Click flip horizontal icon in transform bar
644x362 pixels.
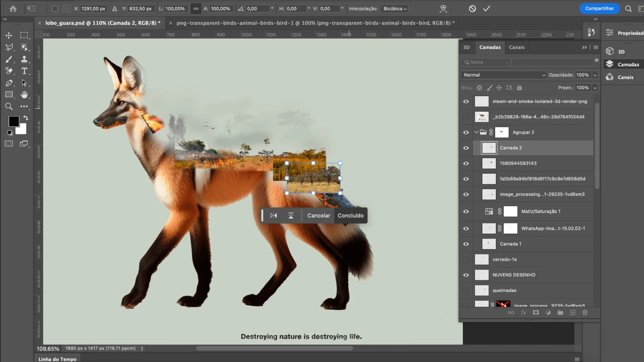(274, 216)
